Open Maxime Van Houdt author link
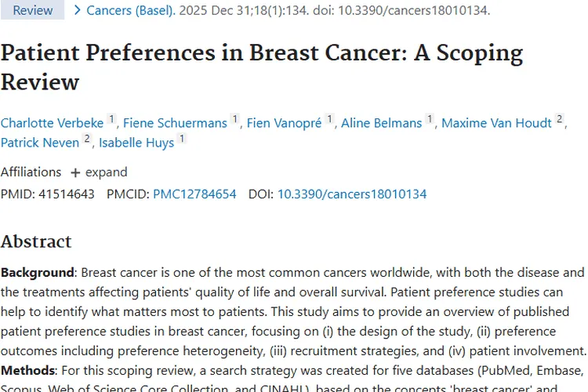588x392 pixels. click(497, 123)
